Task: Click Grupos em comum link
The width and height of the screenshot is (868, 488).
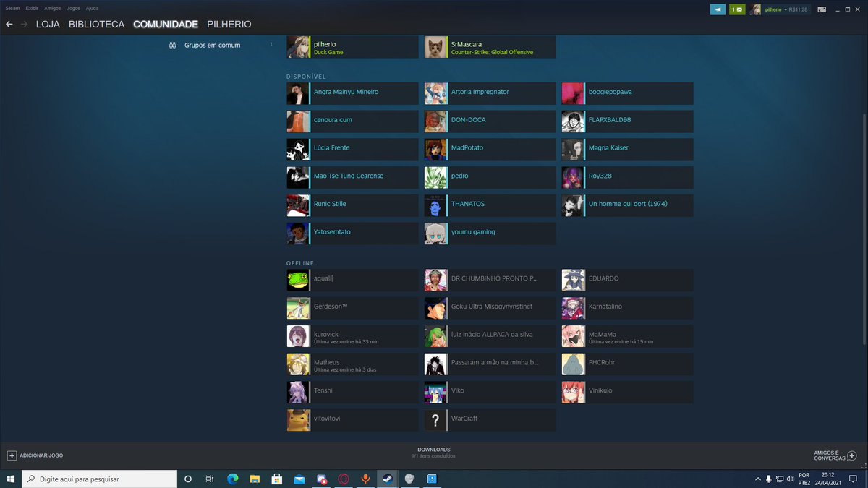Action: tap(213, 46)
